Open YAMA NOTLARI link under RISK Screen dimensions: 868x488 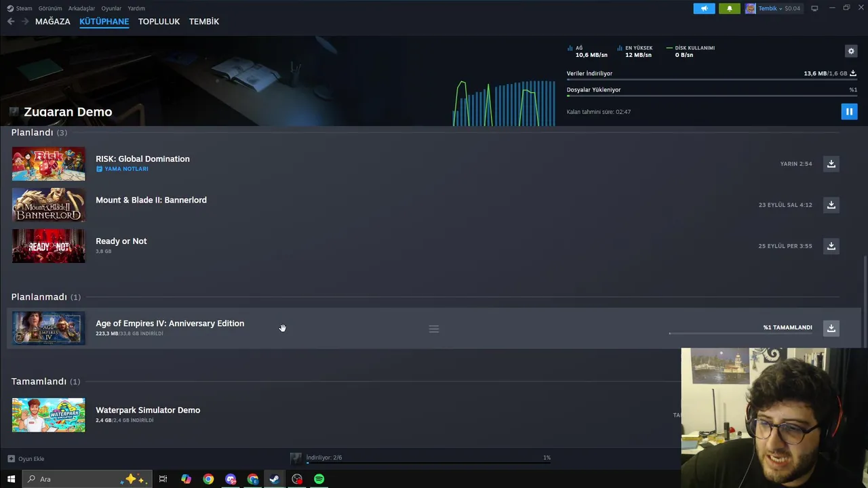122,169
